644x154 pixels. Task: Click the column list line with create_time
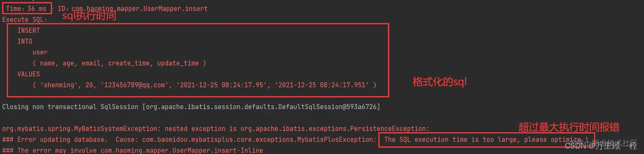[x=119, y=63]
